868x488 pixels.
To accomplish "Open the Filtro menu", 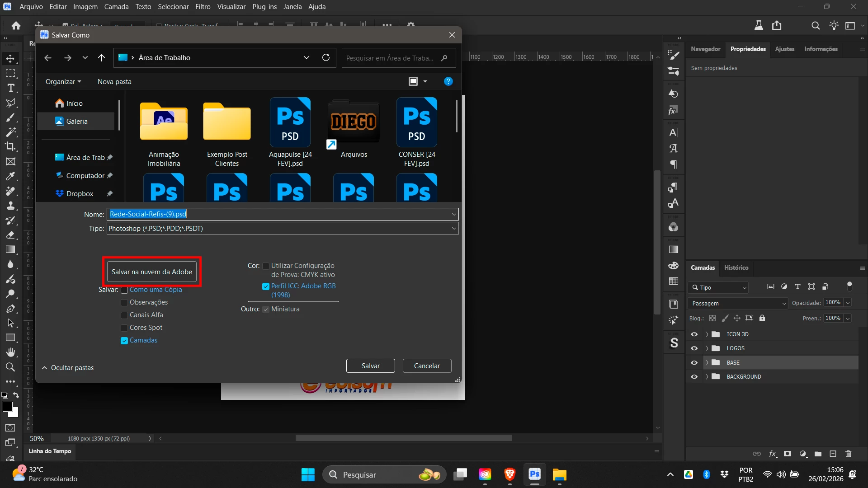I will pos(203,7).
